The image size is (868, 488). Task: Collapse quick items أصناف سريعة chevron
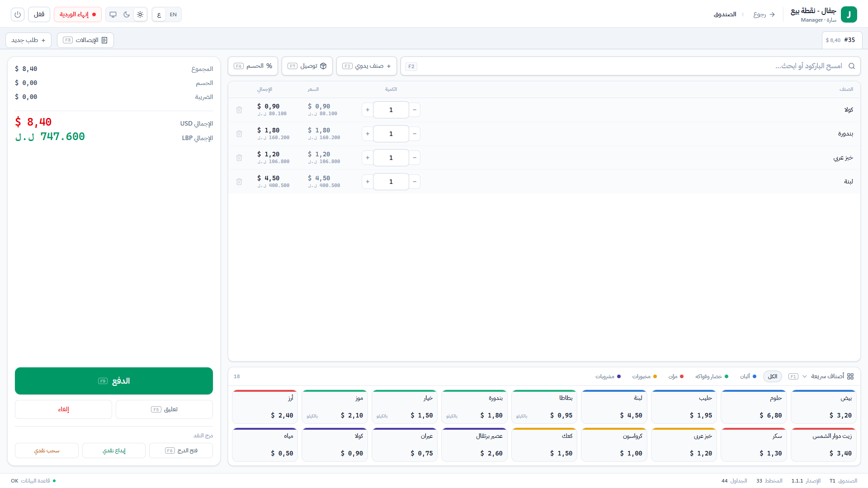tap(805, 376)
